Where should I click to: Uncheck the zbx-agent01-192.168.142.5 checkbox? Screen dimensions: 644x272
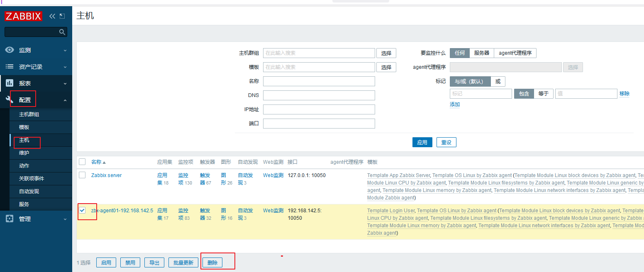point(82,210)
